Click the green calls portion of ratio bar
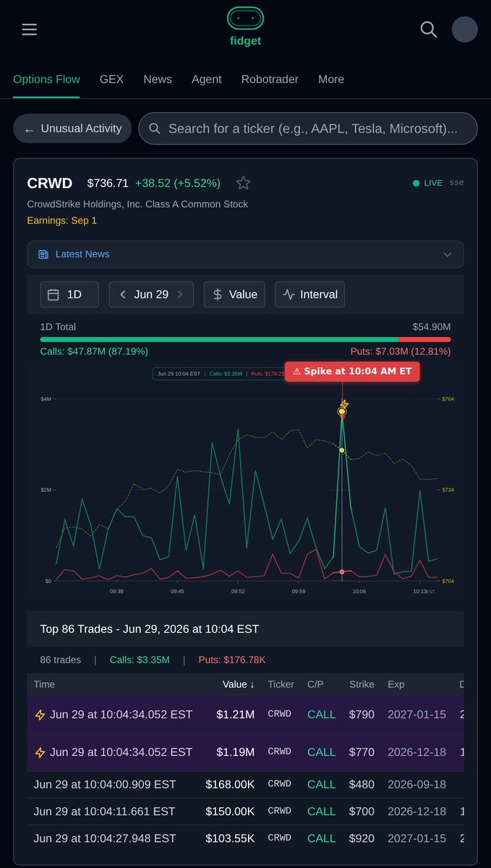This screenshot has height=868, width=491. pos(219,339)
